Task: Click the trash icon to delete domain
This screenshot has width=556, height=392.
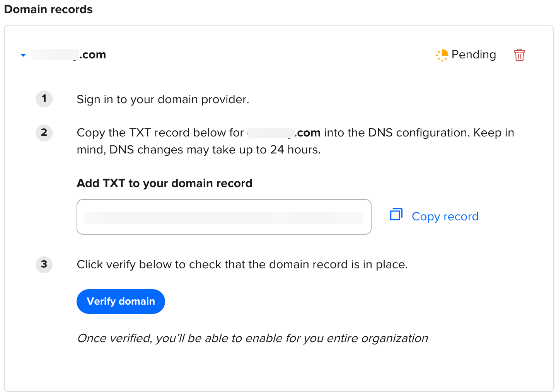Action: pyautogui.click(x=519, y=55)
